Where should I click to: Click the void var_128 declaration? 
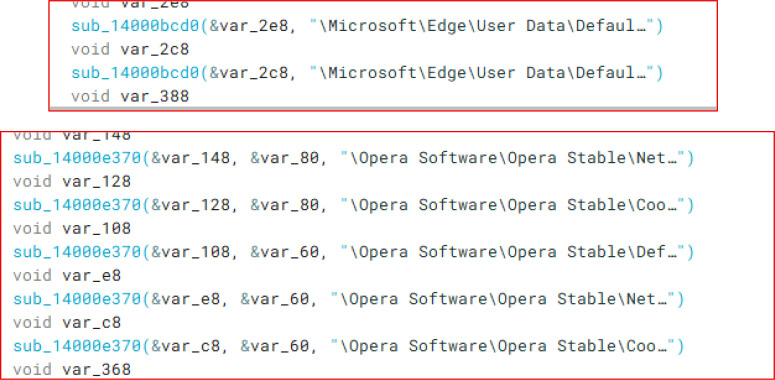[72, 181]
